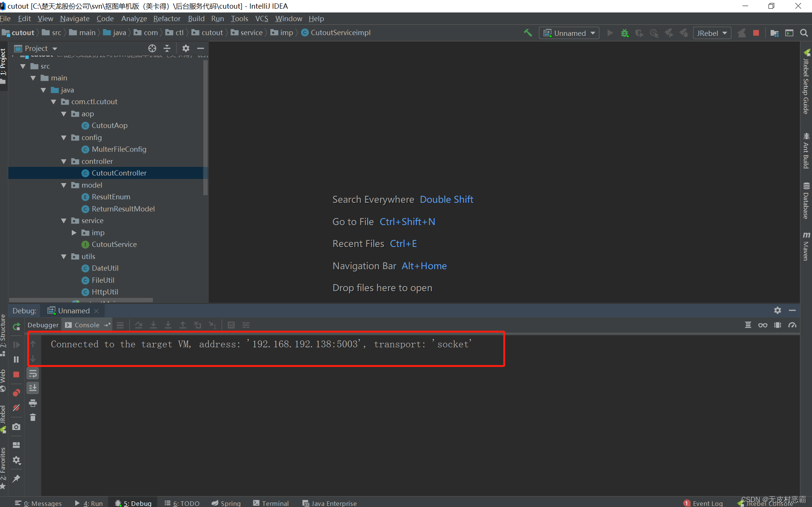Click CutoutServiceimpl in navigation bar

336,32
